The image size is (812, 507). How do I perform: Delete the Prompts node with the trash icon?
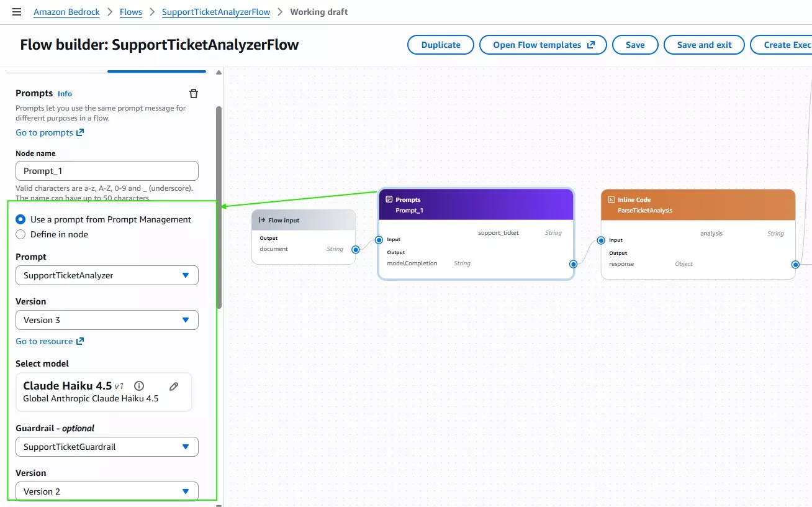tap(194, 94)
